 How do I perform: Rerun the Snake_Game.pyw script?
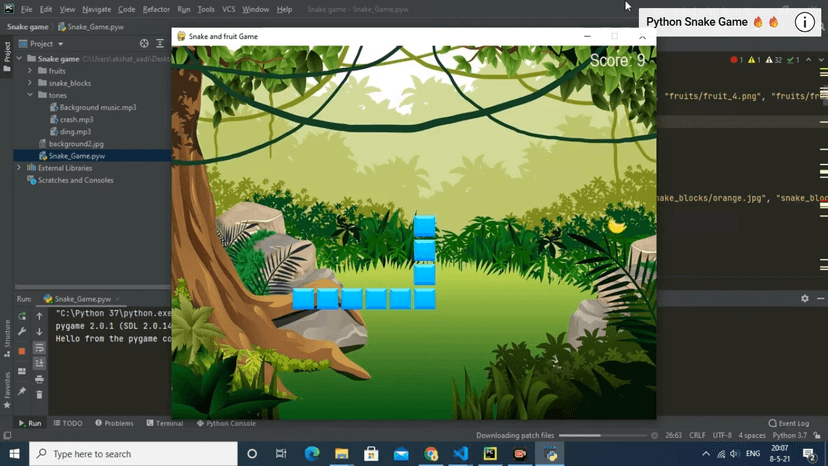(22, 316)
